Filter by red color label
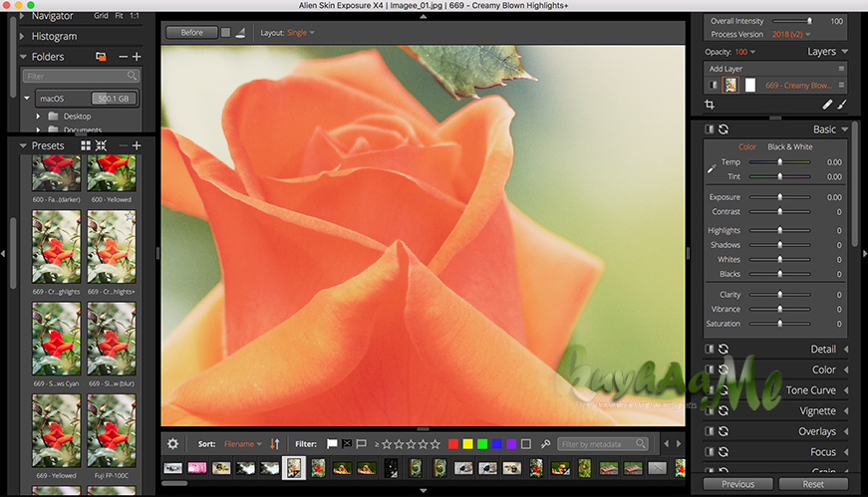Image resolution: width=868 pixels, height=497 pixels. 452,444
